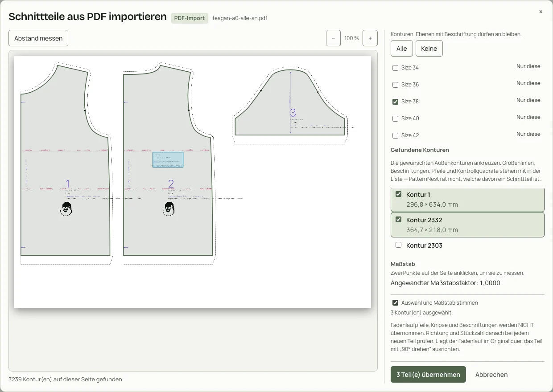
Task: Enable the Size 40 layer checkbox
Action: point(395,118)
